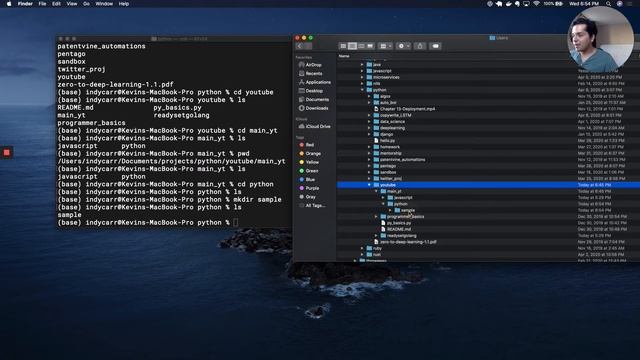This screenshot has width=640, height=360.
Task: Open All Tags in sidebar
Action: [x=312, y=206]
